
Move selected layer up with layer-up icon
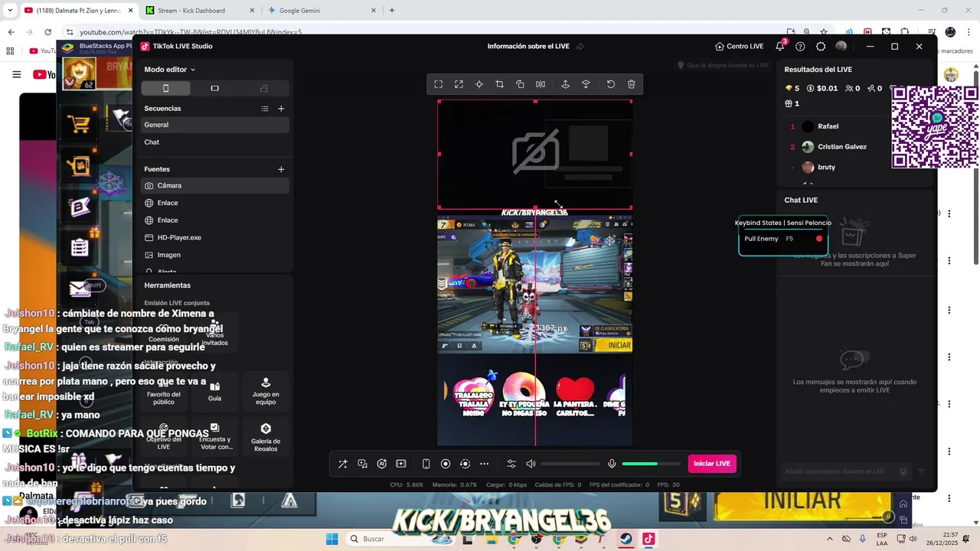click(566, 84)
